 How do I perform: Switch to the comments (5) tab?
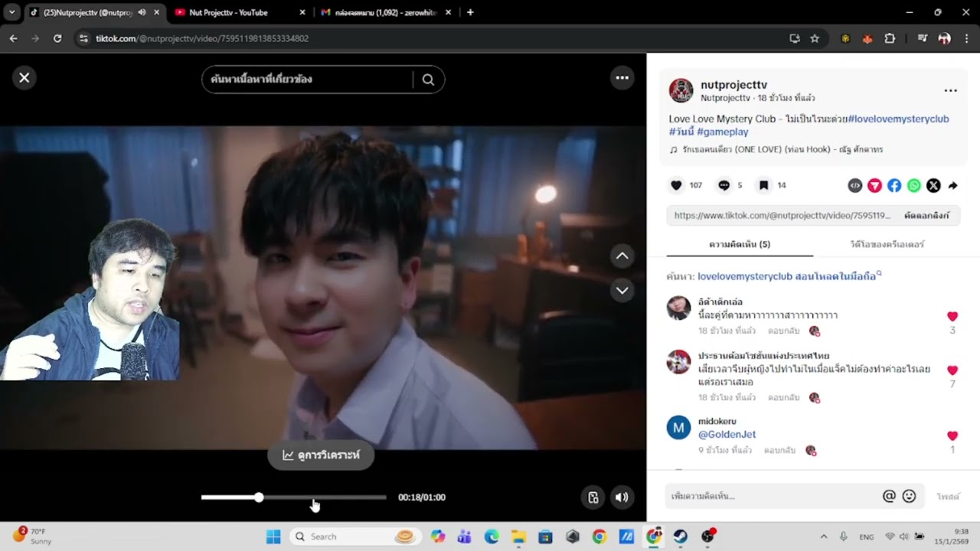(x=740, y=244)
